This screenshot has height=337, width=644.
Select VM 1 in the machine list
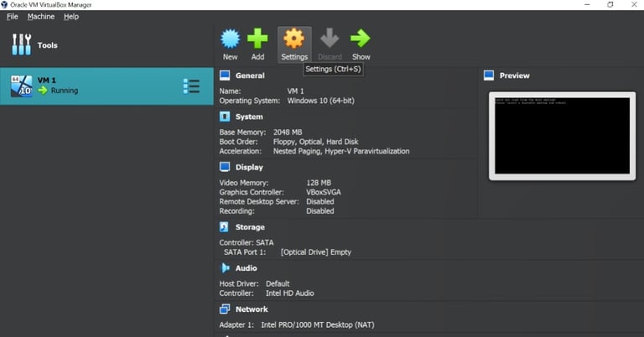101,86
